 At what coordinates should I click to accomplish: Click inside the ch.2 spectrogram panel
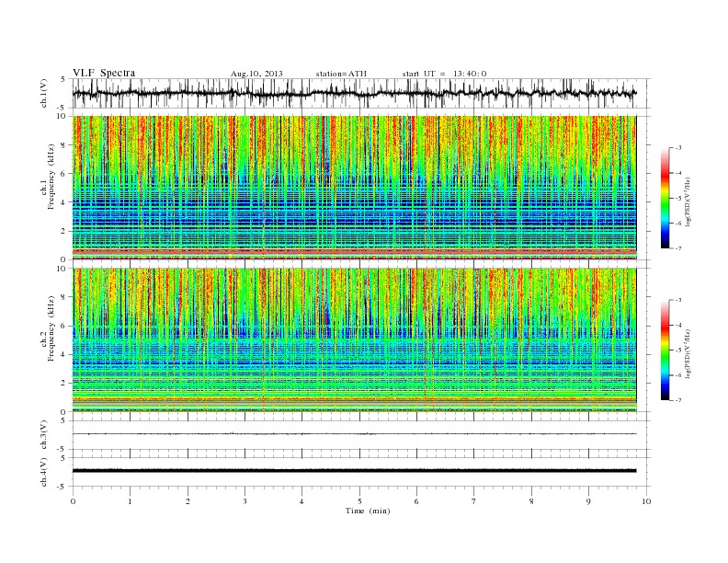tap(354, 340)
